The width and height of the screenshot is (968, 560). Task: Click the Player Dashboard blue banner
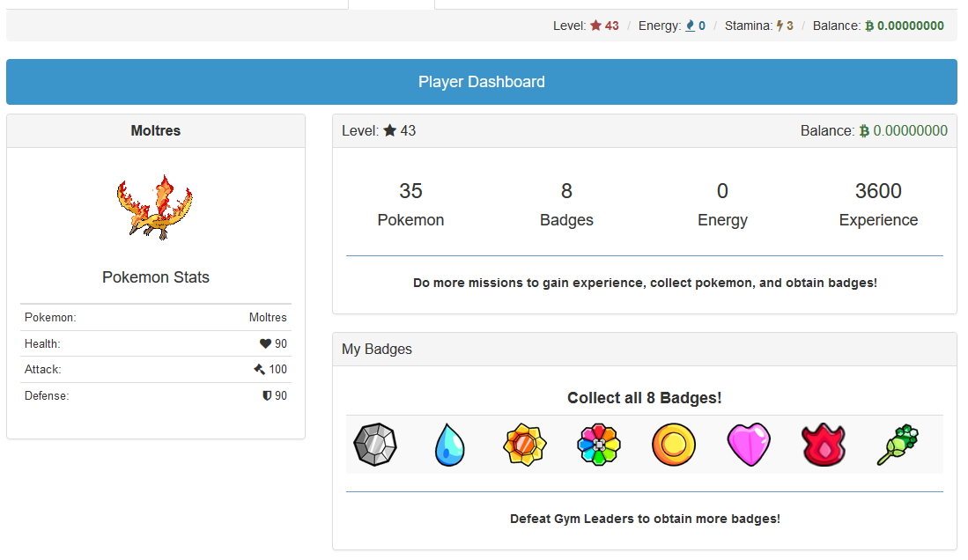tap(482, 82)
